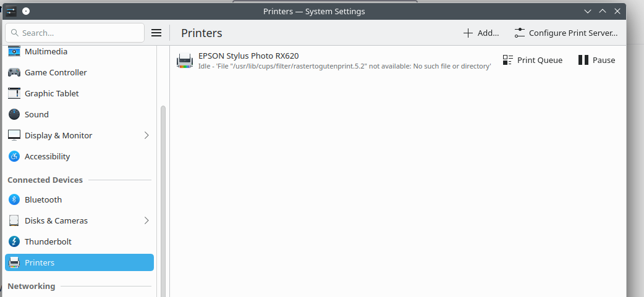Open the hamburger menu button

(156, 33)
